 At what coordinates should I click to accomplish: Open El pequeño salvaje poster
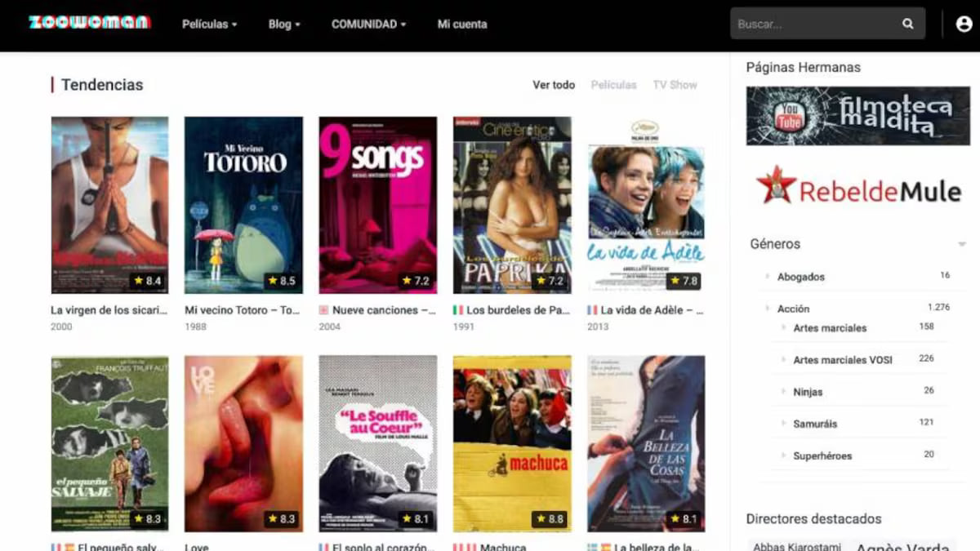[109, 444]
